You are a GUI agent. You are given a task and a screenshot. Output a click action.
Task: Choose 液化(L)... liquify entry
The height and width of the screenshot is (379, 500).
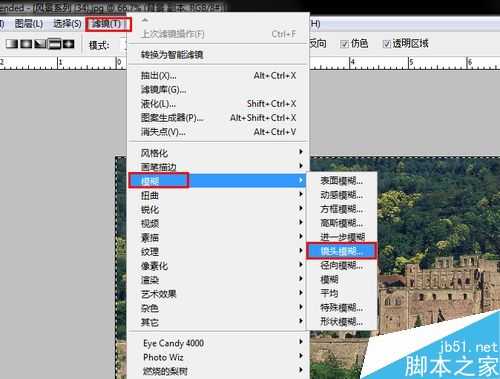coord(218,104)
